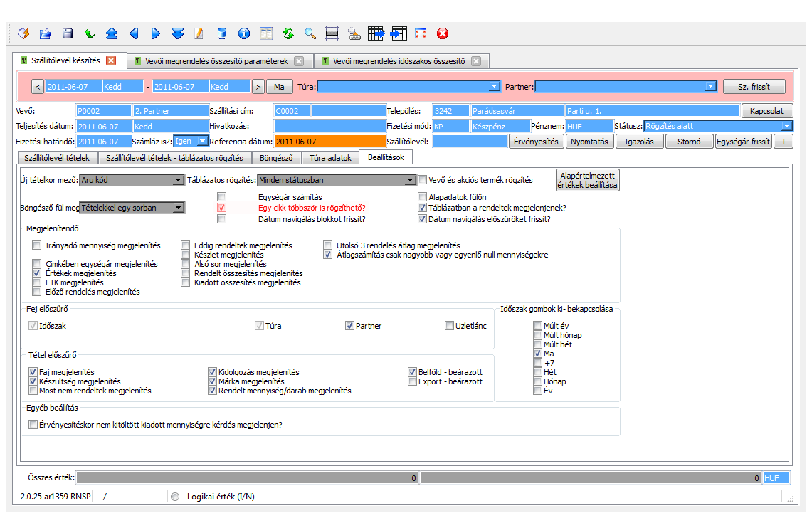Click the Ma date button
812x518 pixels.
coord(279,87)
